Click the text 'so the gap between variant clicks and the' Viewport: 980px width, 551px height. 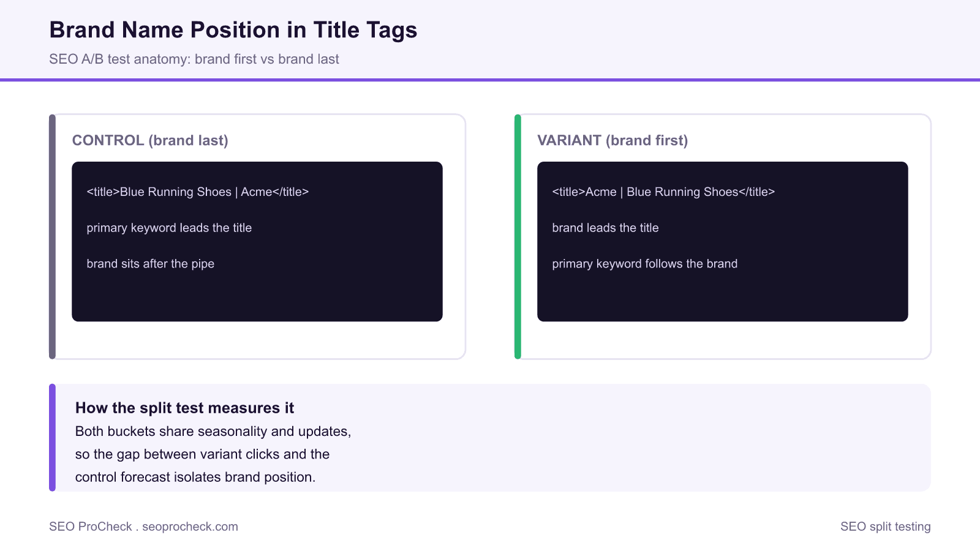click(x=202, y=454)
